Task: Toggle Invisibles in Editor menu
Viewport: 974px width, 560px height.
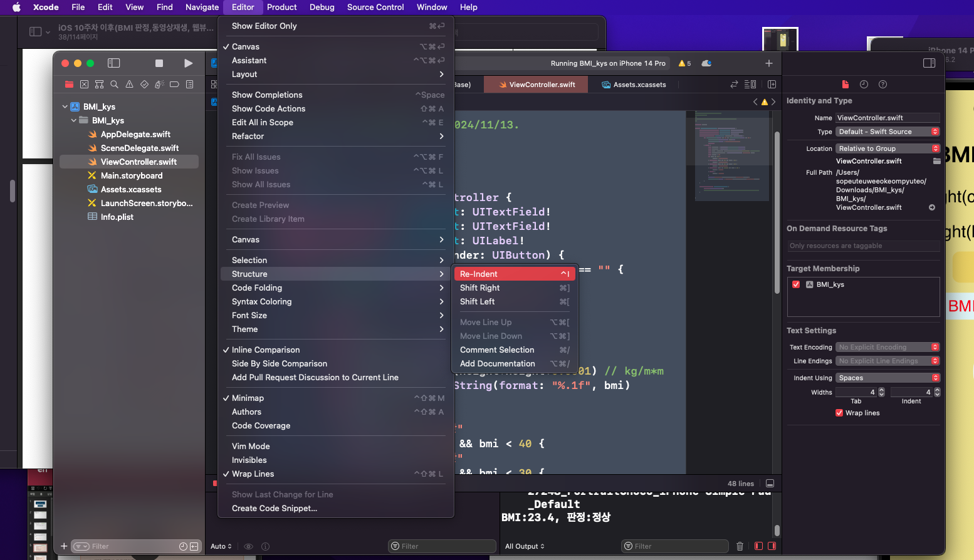Action: tap(335, 460)
